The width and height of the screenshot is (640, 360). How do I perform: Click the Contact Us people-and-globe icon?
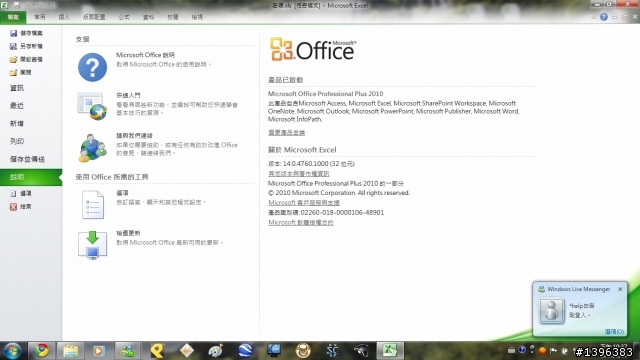click(93, 147)
